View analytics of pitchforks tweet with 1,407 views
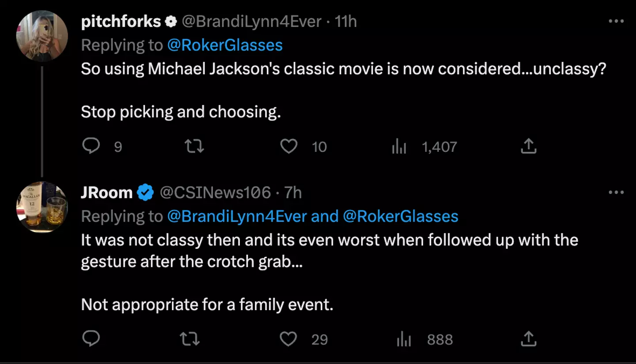 (399, 146)
